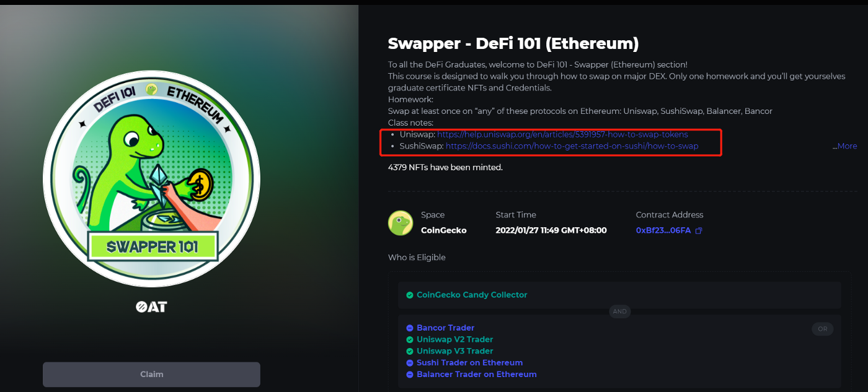Open the Sushi Trader on Ethereum credential
Image resolution: width=868 pixels, height=392 pixels.
click(469, 363)
